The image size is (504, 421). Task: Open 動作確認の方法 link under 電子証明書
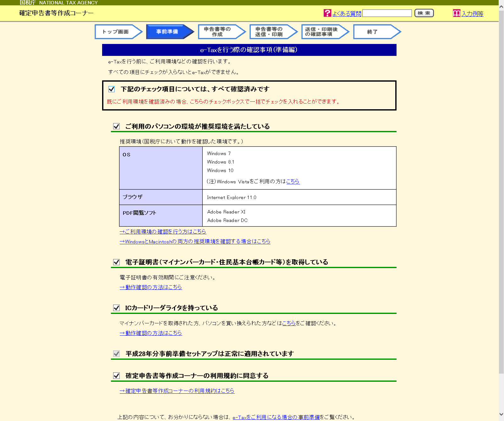pos(151,287)
